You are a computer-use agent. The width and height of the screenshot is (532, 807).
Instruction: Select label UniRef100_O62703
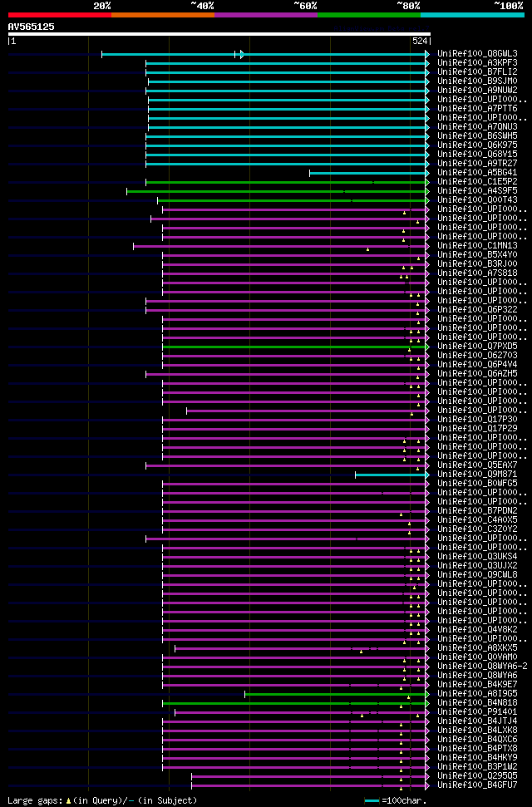477,356
